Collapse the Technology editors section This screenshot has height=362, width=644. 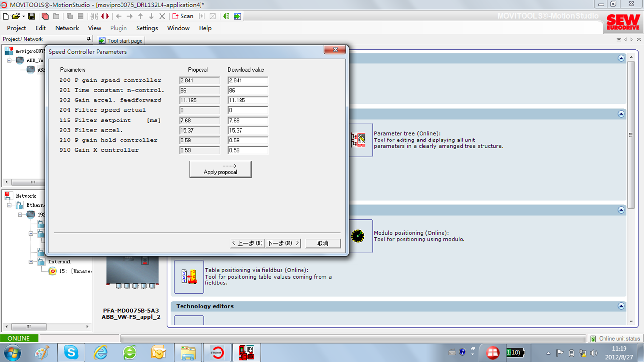(x=621, y=306)
